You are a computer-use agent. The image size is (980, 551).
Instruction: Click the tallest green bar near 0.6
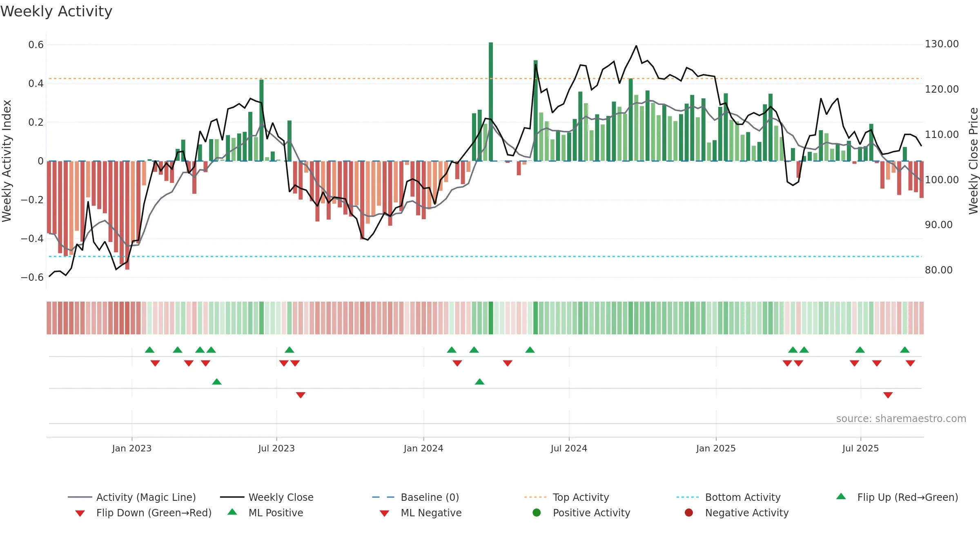491,102
